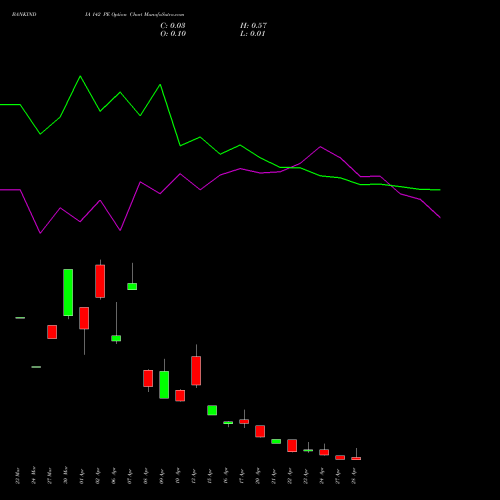Click the open value O: 0.10
The width and height of the screenshot is (500, 500).
point(173,34)
